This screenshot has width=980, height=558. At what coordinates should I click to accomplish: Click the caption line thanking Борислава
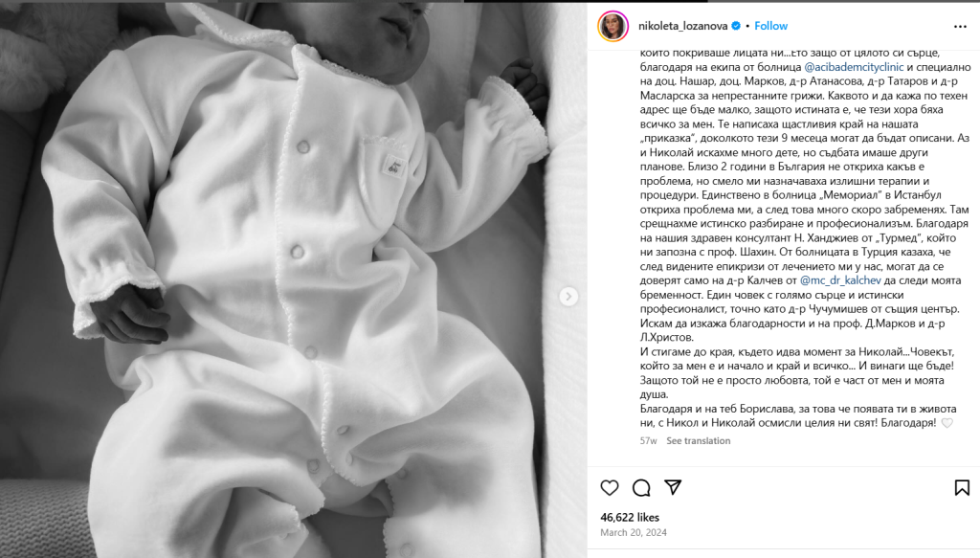(x=798, y=416)
